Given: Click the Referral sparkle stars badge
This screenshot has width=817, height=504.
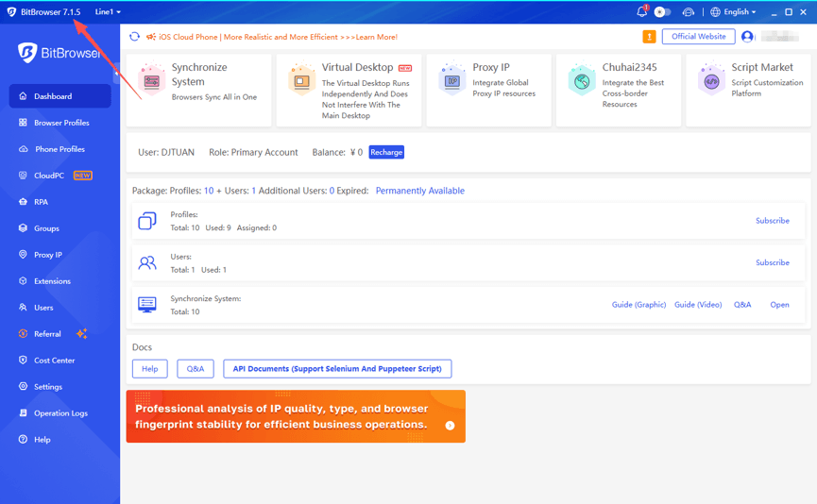Looking at the screenshot, I should [82, 334].
